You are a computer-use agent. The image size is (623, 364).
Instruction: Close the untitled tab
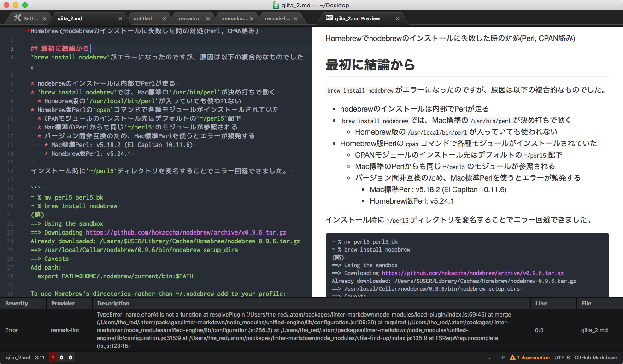pos(164,18)
